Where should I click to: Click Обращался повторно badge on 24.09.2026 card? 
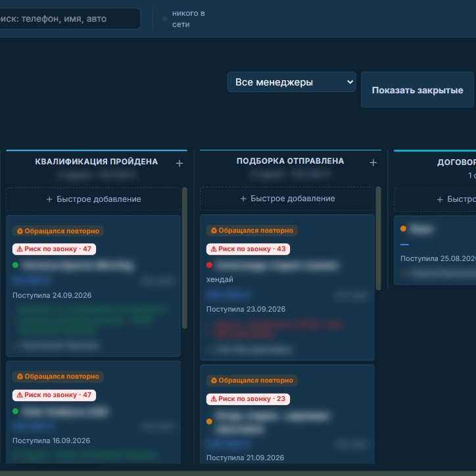(x=58, y=231)
